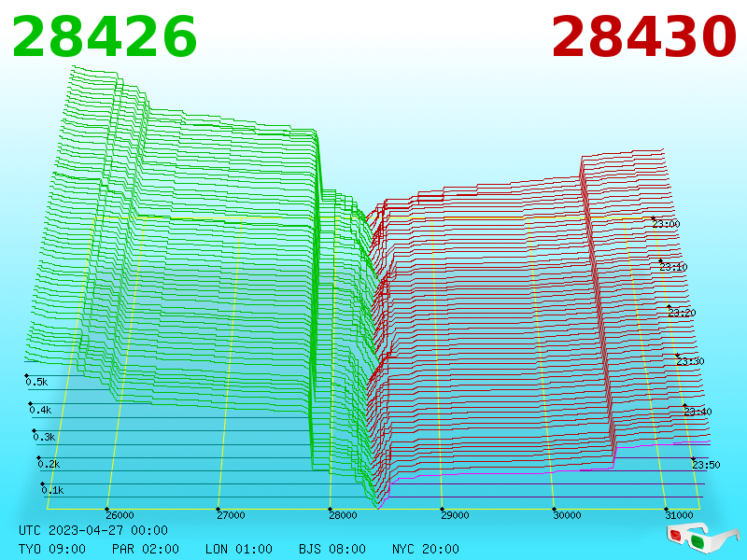Click the 26000 price axis label
747x560 pixels.
pos(120,515)
